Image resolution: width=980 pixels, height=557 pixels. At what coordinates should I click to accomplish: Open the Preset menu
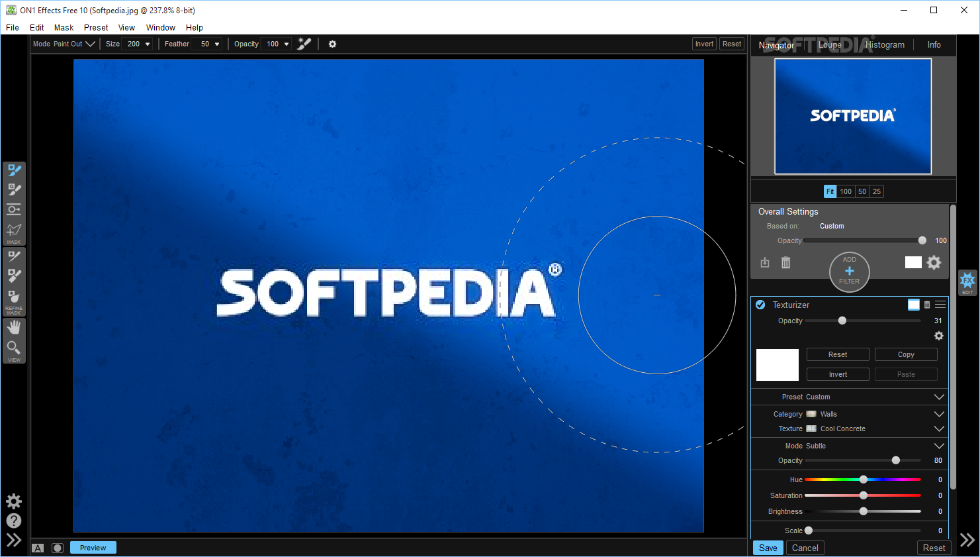pyautogui.click(x=96, y=28)
